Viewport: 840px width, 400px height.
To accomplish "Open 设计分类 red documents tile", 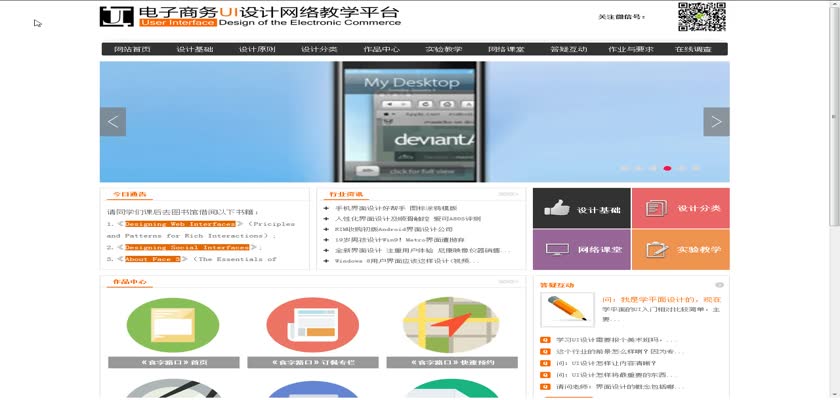I will click(680, 208).
